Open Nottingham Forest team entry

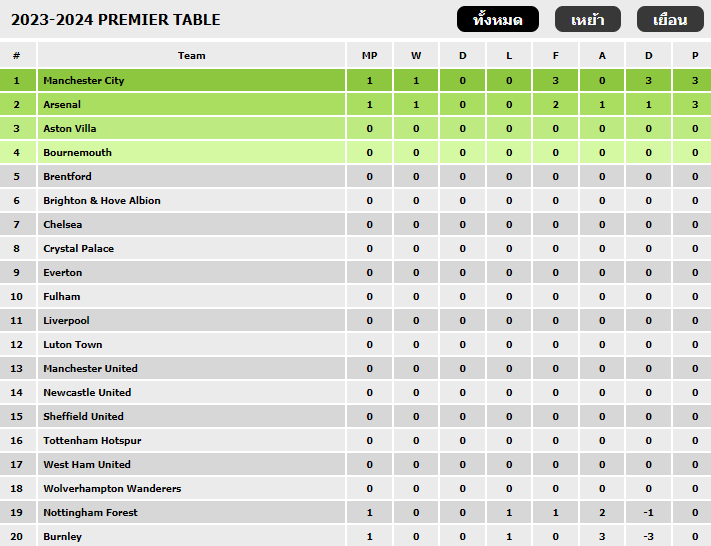click(x=90, y=513)
